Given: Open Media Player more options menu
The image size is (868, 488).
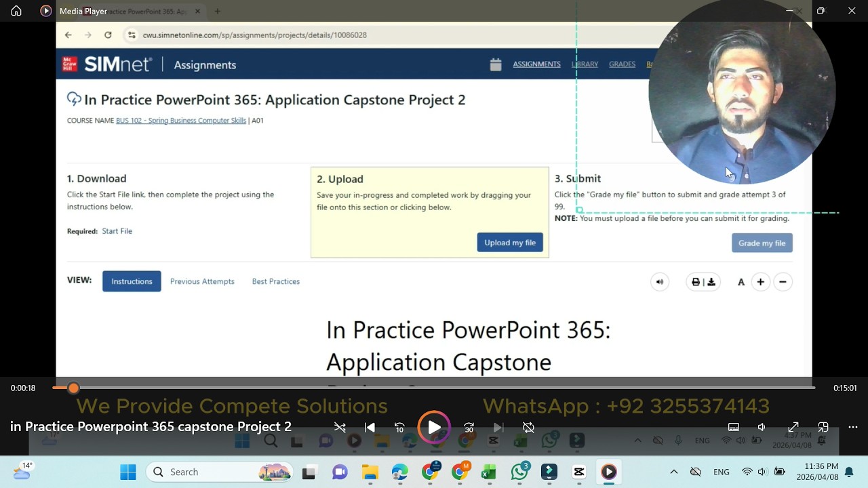Looking at the screenshot, I should coord(853,427).
